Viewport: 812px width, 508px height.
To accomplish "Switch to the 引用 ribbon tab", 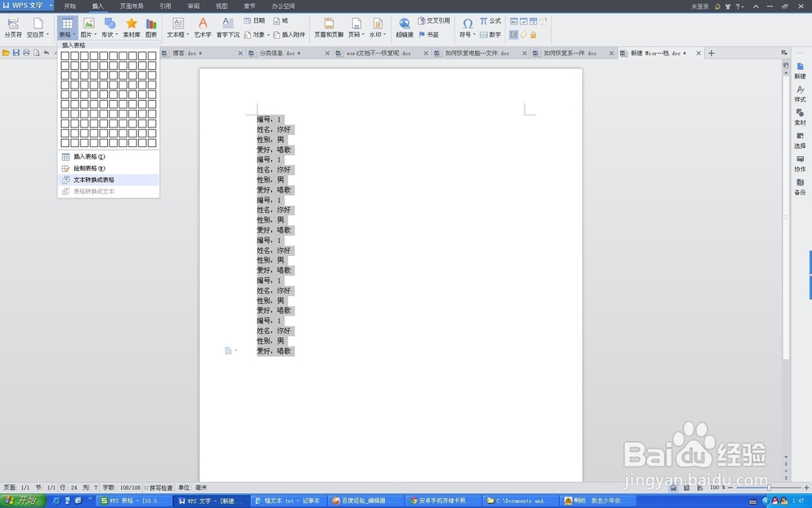I will [x=165, y=7].
